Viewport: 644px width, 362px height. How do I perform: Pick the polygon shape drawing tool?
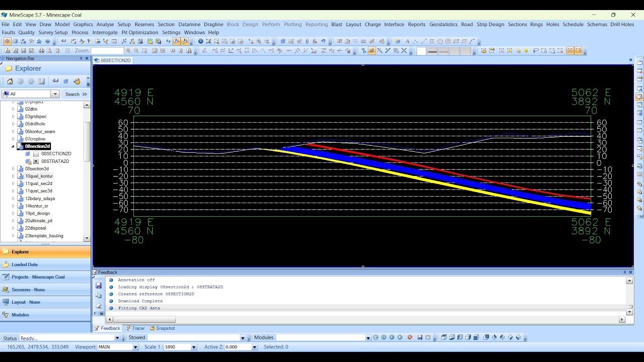point(440,41)
